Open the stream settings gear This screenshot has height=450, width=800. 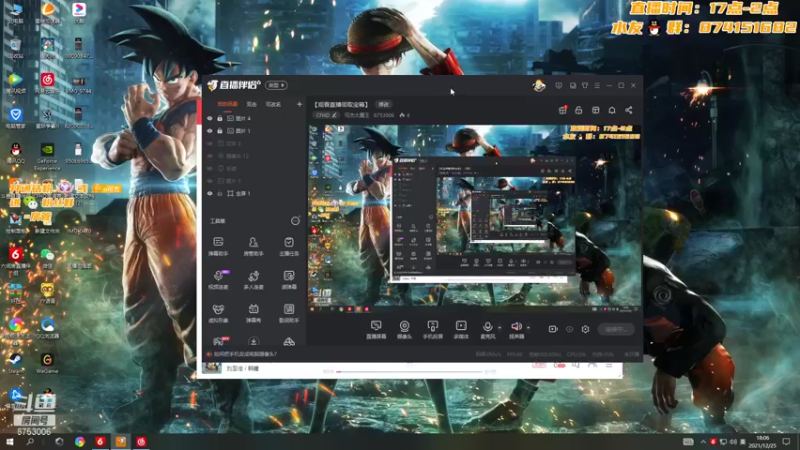click(585, 329)
